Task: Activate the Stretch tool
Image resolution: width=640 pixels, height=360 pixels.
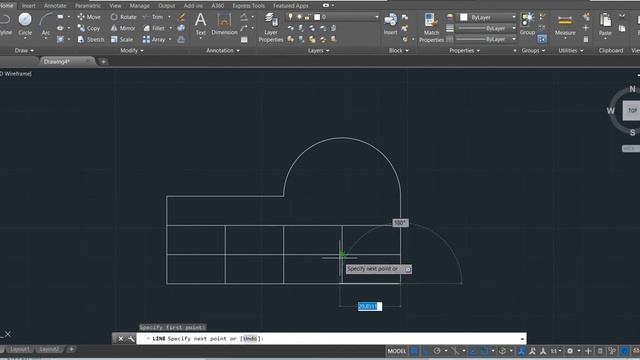Action: pos(91,40)
